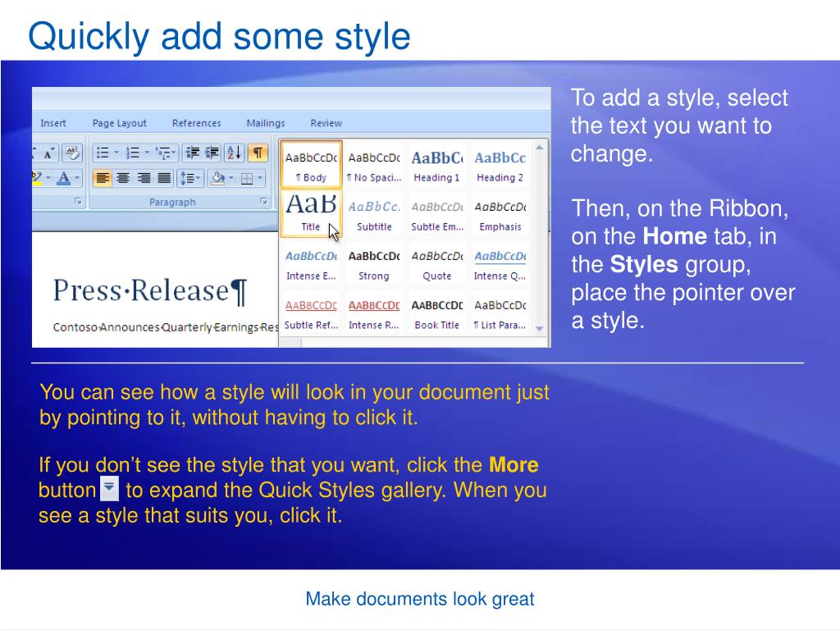Viewport: 840px width, 630px height.
Task: Click the Quickly add some style title
Action: [x=220, y=36]
